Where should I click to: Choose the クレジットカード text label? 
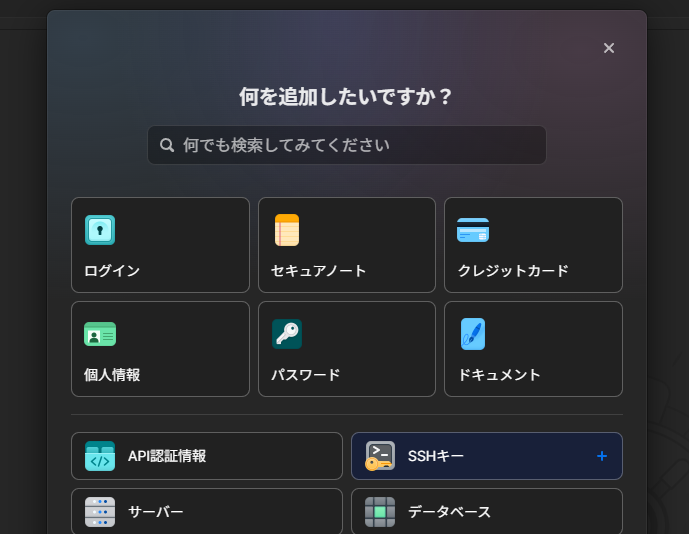[513, 271]
